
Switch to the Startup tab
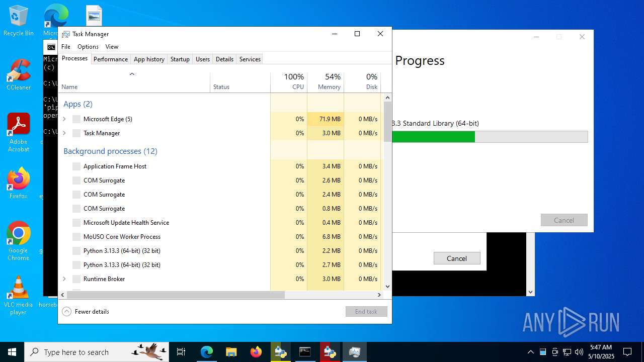(180, 59)
